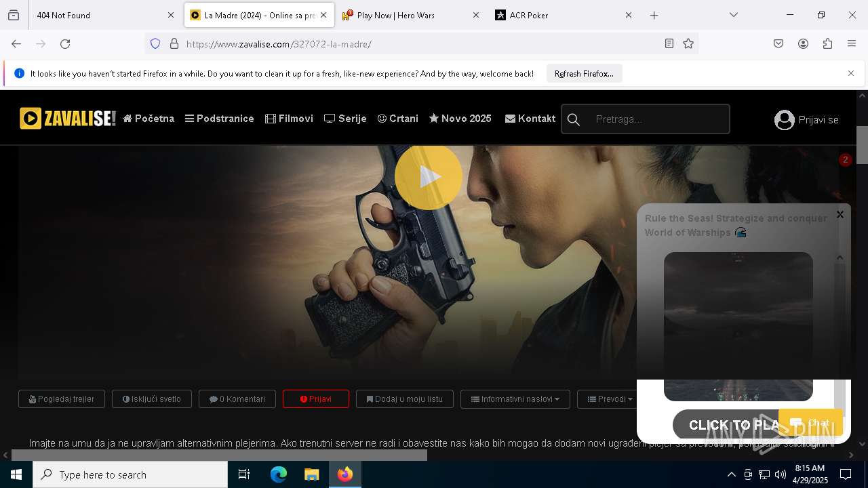Screen dimensions: 868x488
Task: Open the Novo 2025 menu item
Action: point(460,119)
